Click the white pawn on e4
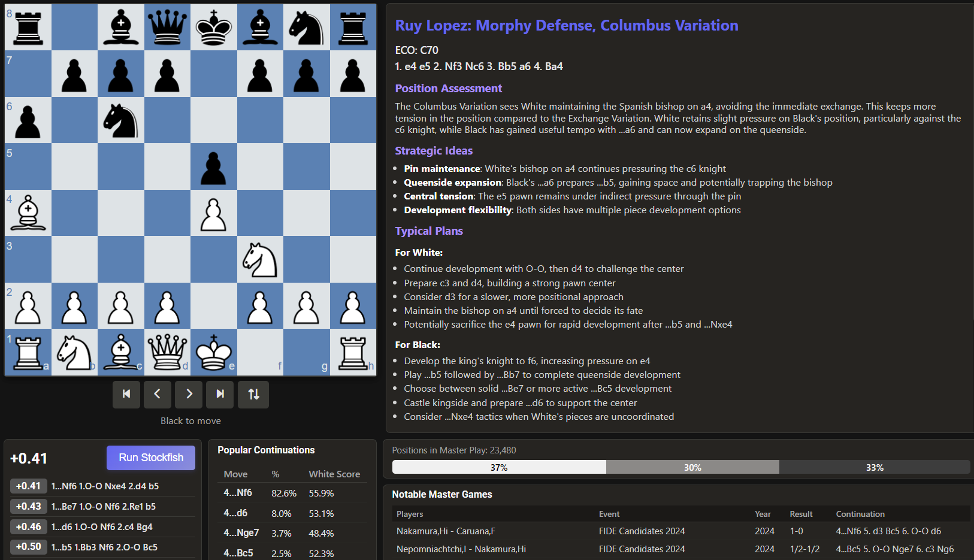 (x=214, y=213)
